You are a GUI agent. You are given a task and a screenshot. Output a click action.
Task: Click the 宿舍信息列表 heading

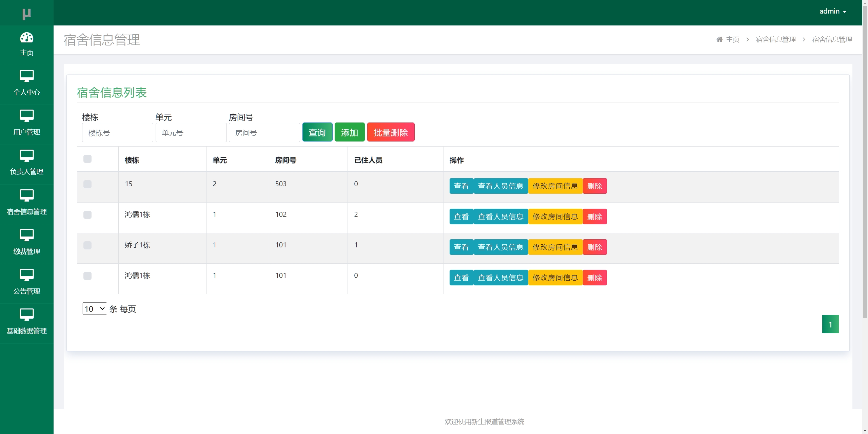click(112, 92)
